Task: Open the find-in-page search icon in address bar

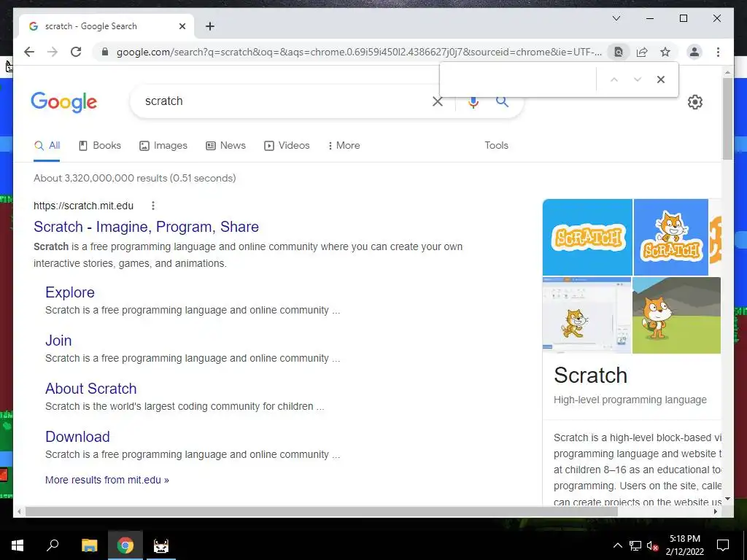Action: pyautogui.click(x=619, y=52)
